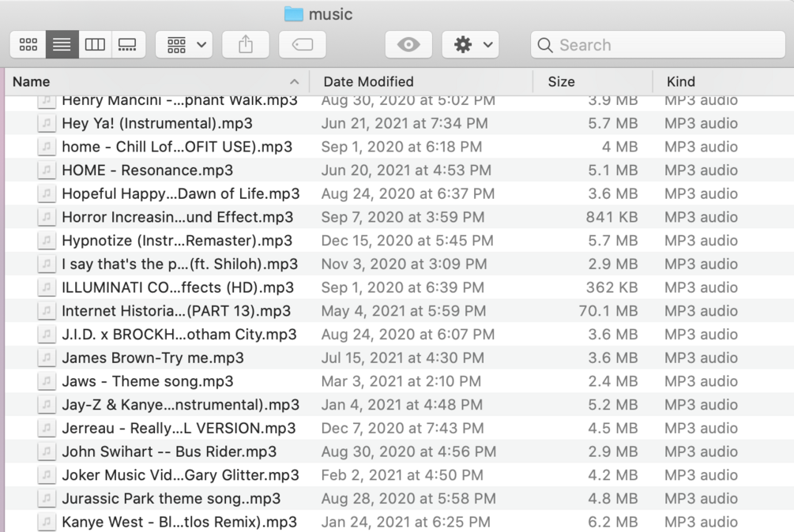Switch to list view

pyautogui.click(x=62, y=44)
